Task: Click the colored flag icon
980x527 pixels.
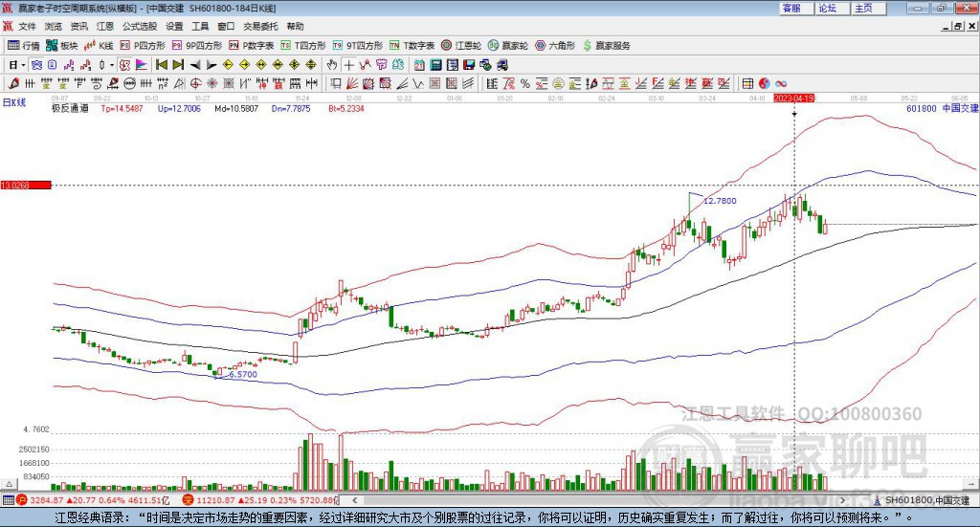Action: [x=142, y=65]
